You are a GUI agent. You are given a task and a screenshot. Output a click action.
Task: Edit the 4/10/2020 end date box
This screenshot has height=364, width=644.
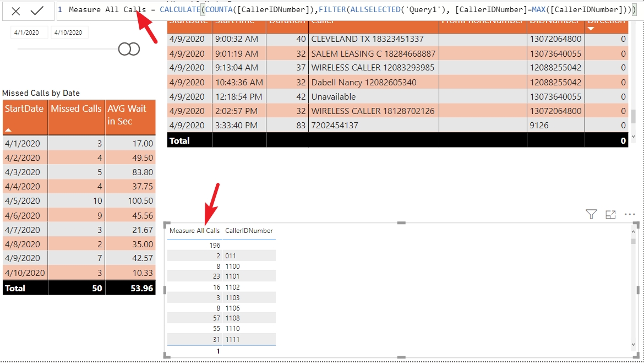point(69,32)
